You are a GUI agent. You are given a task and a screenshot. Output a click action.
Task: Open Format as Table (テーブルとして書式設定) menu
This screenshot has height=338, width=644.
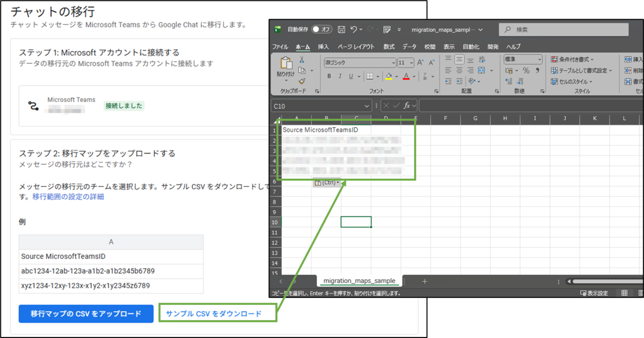coord(581,70)
